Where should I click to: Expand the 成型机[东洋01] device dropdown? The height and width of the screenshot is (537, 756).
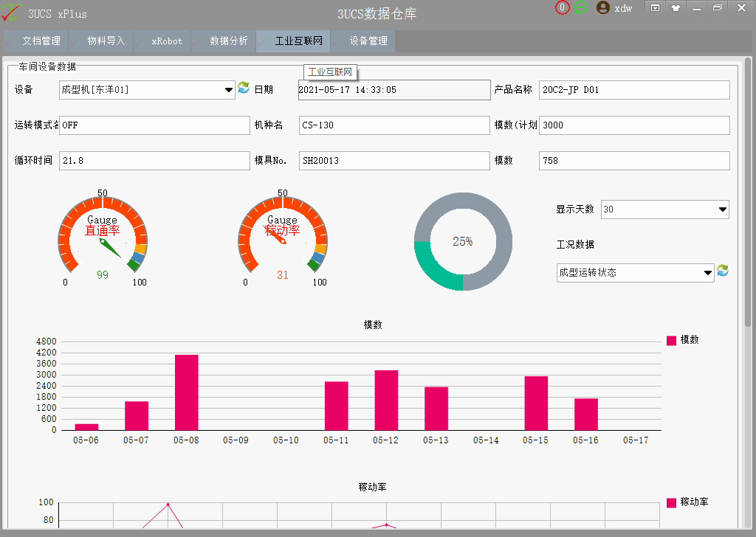[229, 90]
